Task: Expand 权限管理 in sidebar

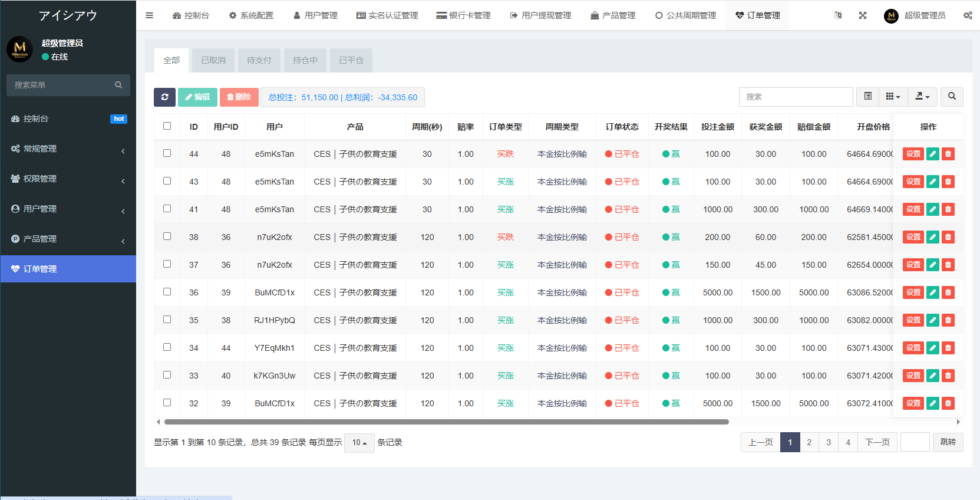Action: pyautogui.click(x=68, y=179)
